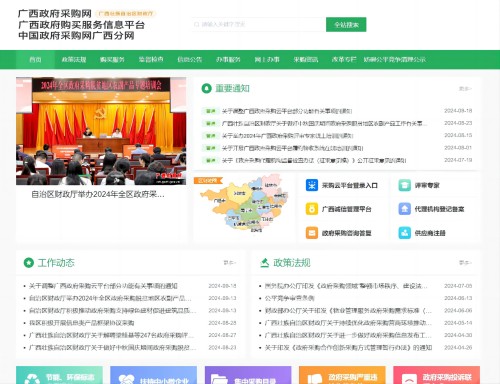
Task: Click the 工作动态 star icon
Action: coord(29,263)
